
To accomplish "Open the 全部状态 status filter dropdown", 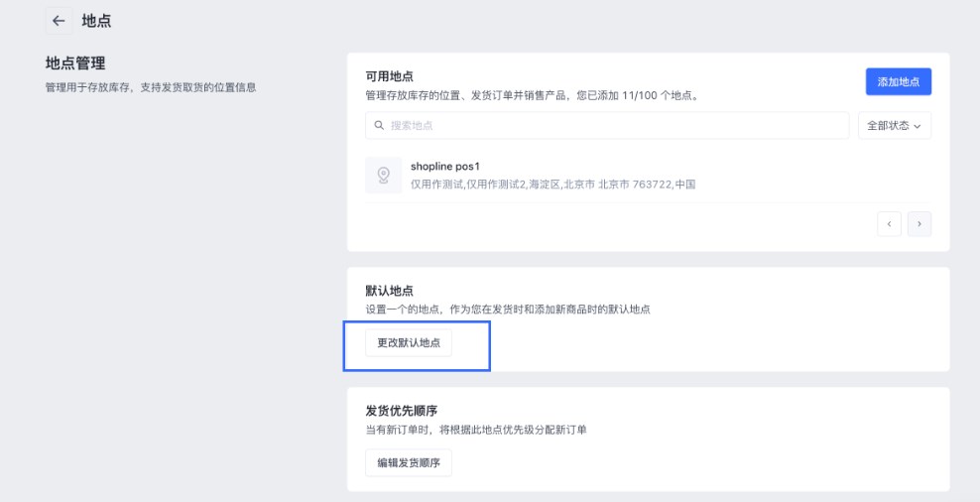I will pos(894,126).
